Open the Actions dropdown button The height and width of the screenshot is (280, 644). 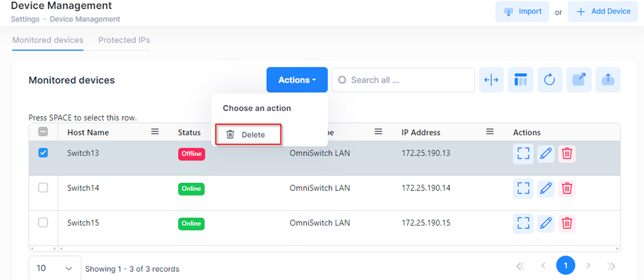click(x=297, y=80)
